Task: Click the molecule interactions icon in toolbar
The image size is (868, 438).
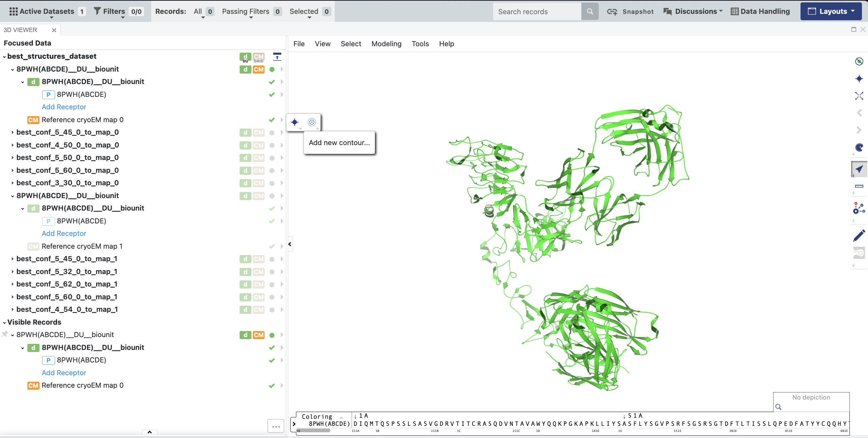Action: click(x=859, y=208)
